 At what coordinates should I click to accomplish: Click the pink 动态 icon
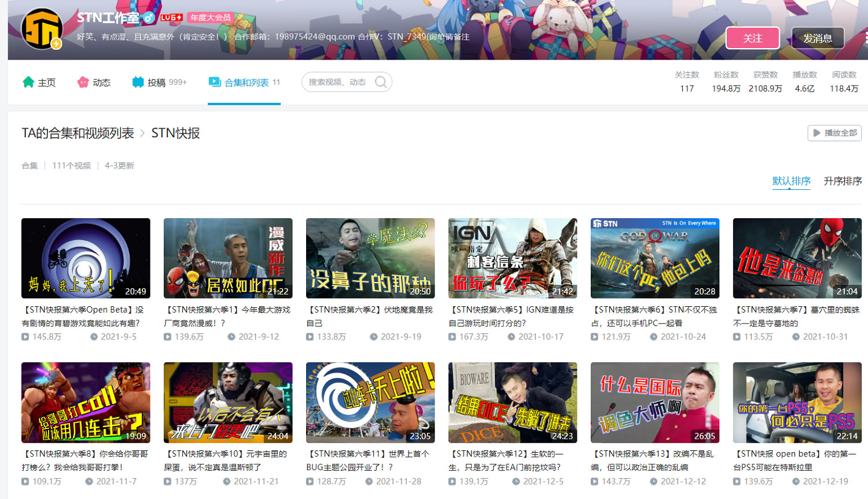click(83, 82)
